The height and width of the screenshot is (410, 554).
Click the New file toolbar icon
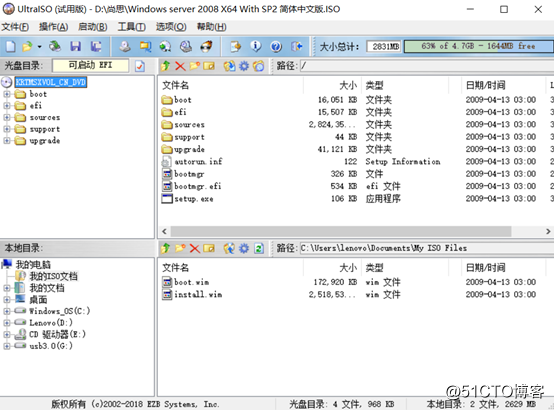pyautogui.click(x=11, y=46)
